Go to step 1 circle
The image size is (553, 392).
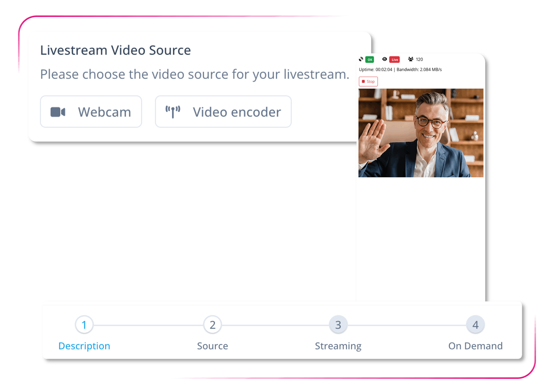tap(84, 325)
